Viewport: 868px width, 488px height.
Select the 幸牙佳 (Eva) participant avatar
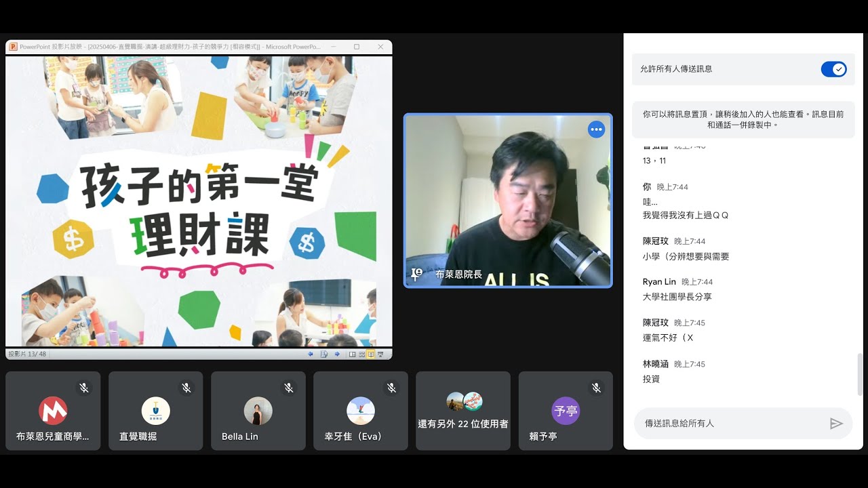(361, 411)
